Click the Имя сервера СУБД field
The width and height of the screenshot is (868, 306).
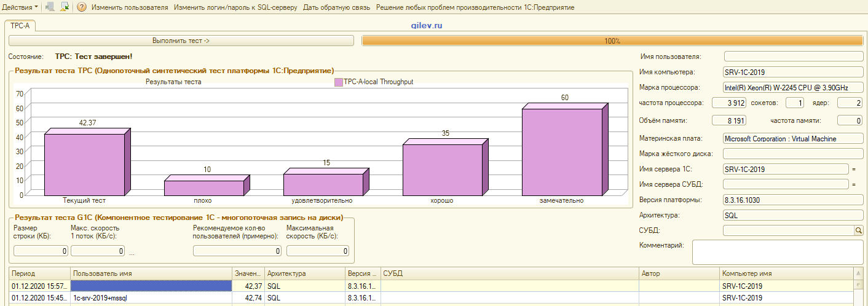point(785,184)
